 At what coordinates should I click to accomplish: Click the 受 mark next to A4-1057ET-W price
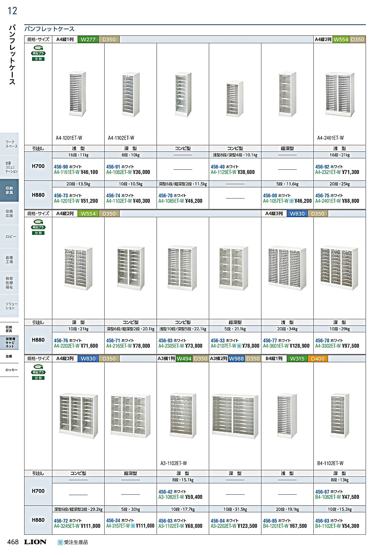292,201
